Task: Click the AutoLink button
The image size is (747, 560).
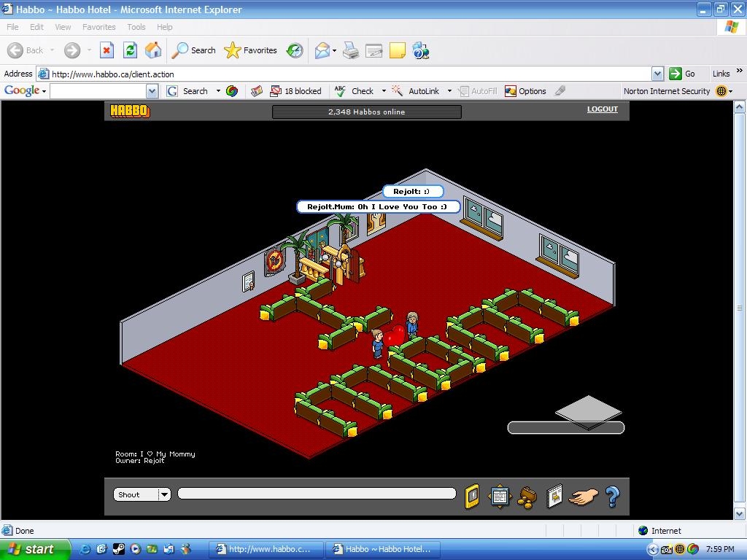Action: click(415, 91)
